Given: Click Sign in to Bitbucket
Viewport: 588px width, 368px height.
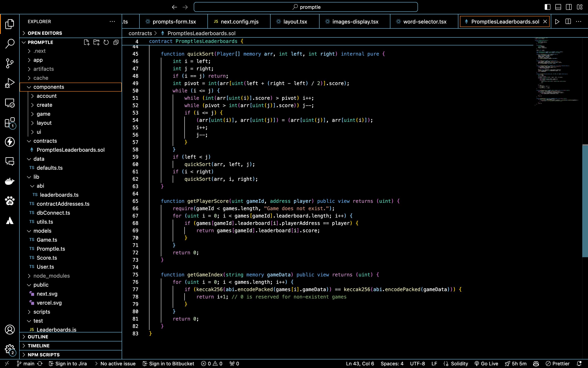Looking at the screenshot, I should [168, 364].
